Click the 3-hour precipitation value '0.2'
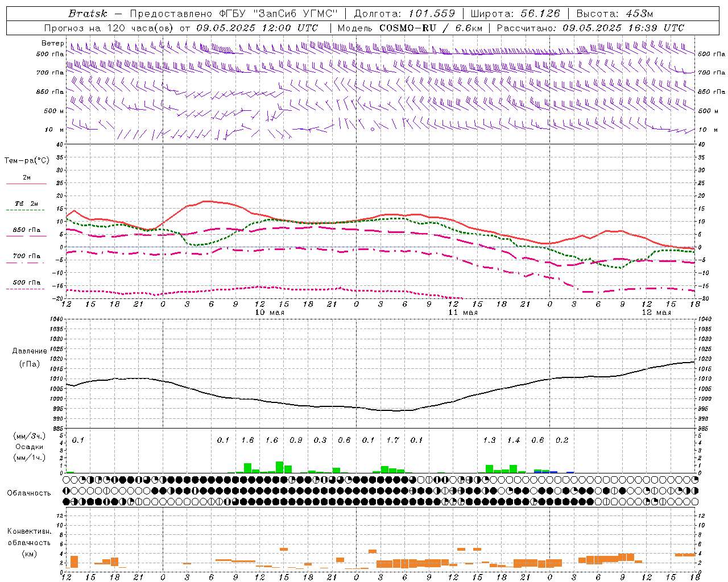Screen dimensions: 728x582 [562, 440]
